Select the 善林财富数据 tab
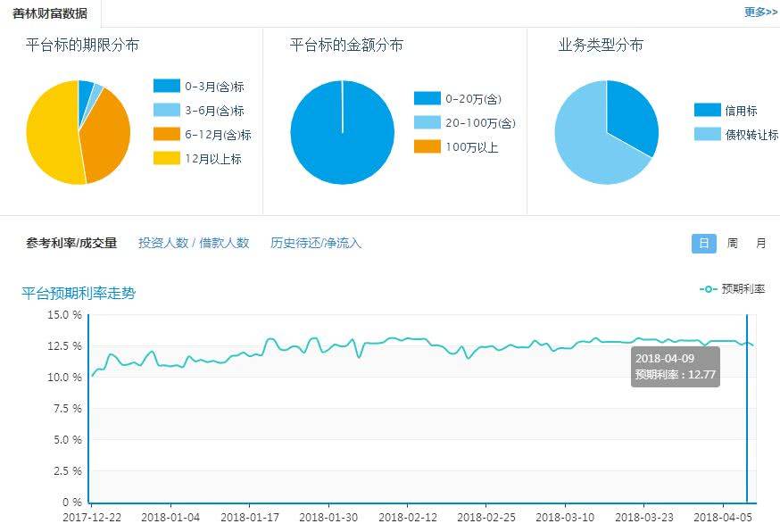780x532 pixels. point(51,12)
